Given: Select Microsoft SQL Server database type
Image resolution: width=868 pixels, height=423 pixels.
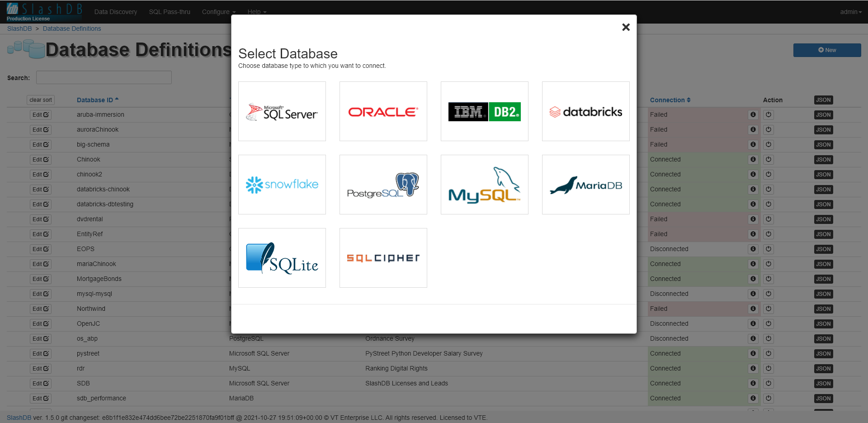Looking at the screenshot, I should tap(282, 111).
